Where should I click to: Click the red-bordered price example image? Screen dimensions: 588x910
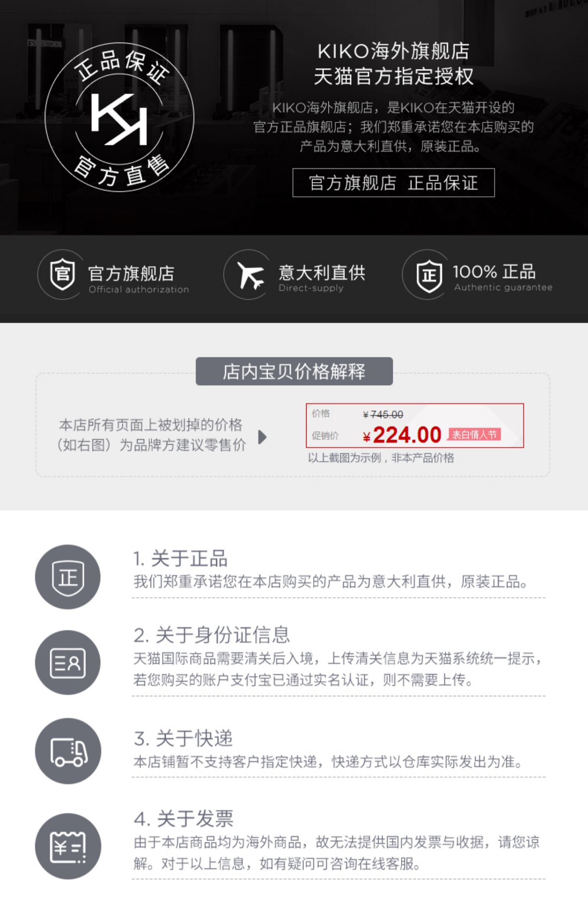415,426
